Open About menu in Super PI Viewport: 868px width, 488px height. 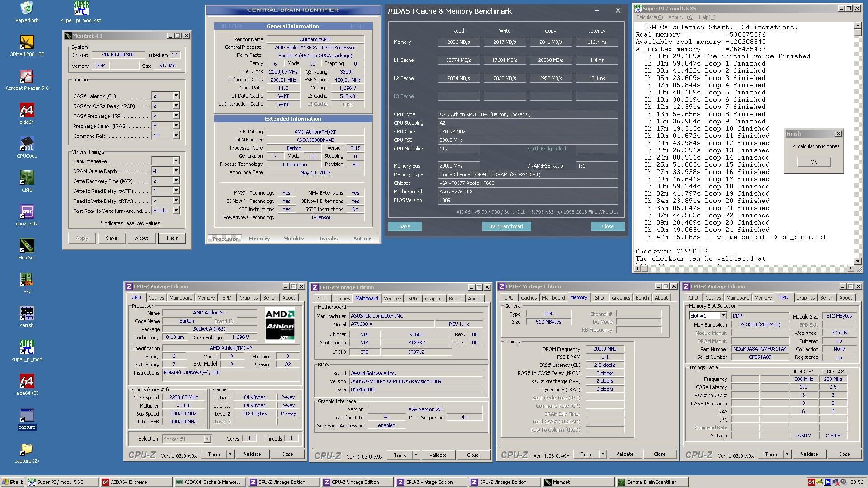coord(680,17)
